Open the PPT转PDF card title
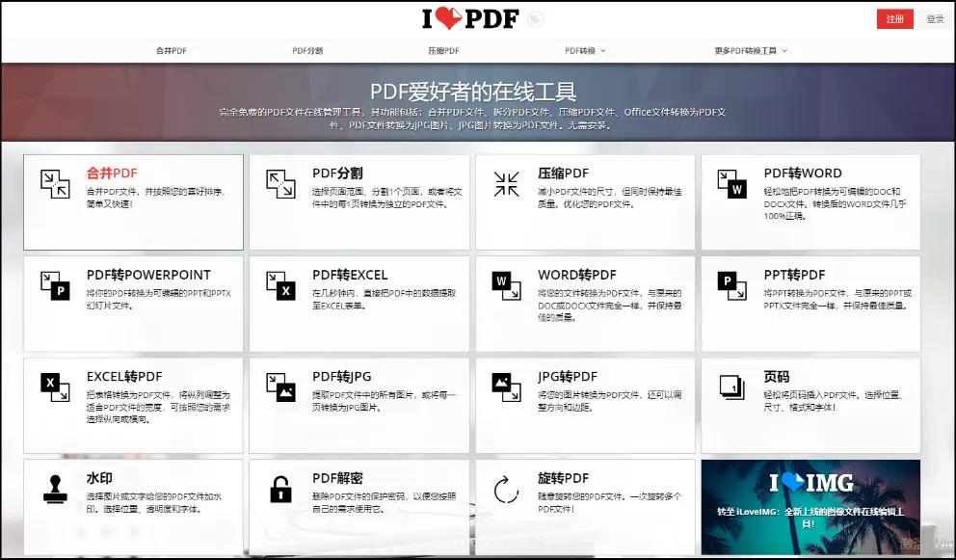This screenshot has height=560, width=956. (794, 275)
